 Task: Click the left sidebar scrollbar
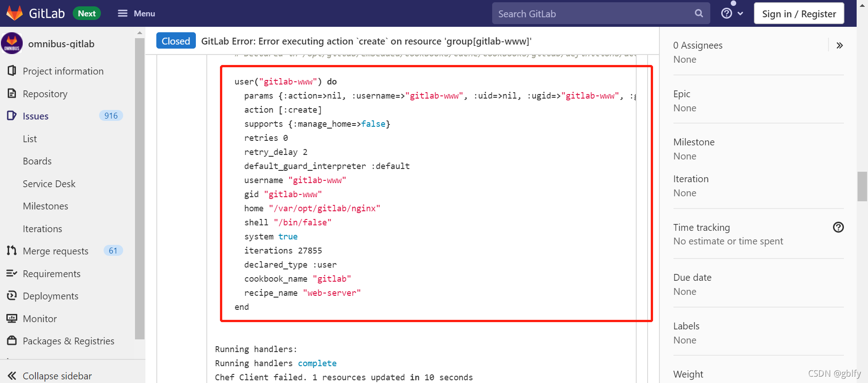point(140,189)
